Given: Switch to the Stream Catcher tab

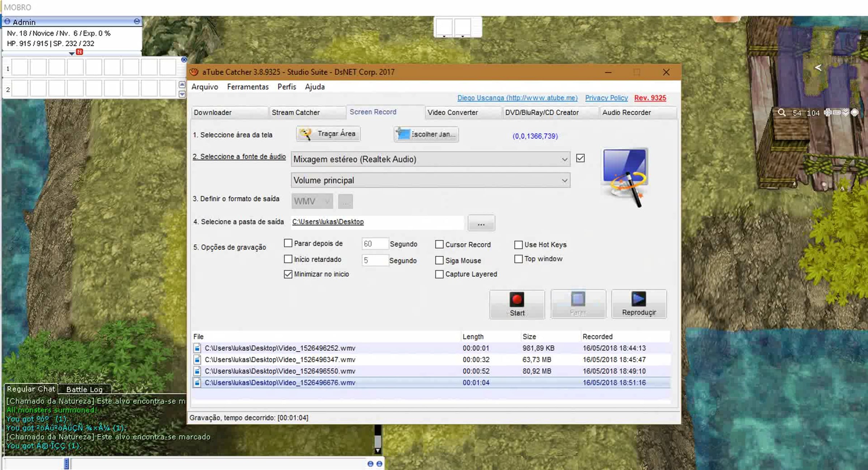Looking at the screenshot, I should [307, 113].
